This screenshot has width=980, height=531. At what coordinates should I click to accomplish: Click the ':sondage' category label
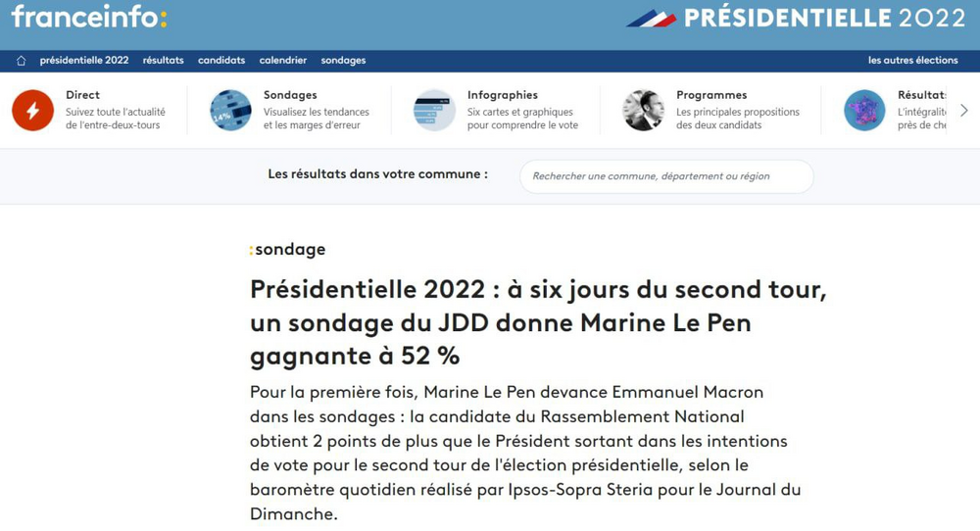point(287,250)
